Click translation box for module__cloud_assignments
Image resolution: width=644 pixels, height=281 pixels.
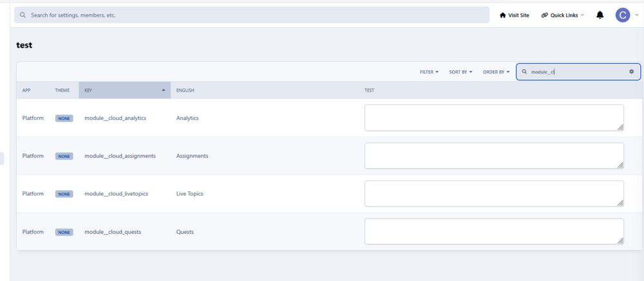(x=494, y=156)
